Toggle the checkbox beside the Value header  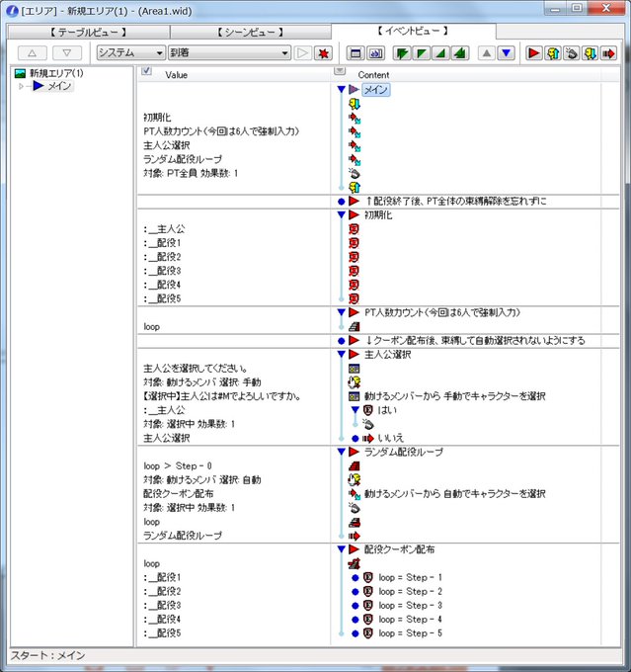(146, 71)
